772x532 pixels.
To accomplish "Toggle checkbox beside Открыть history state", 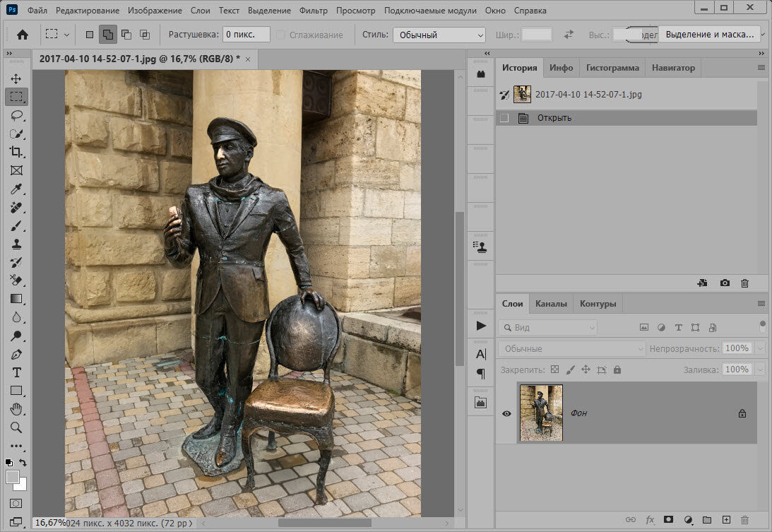I will pyautogui.click(x=504, y=118).
